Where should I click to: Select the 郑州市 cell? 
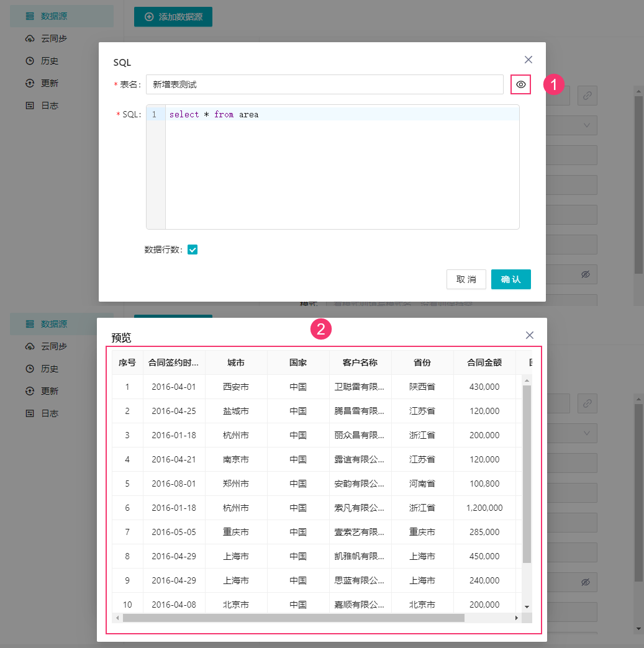[236, 484]
